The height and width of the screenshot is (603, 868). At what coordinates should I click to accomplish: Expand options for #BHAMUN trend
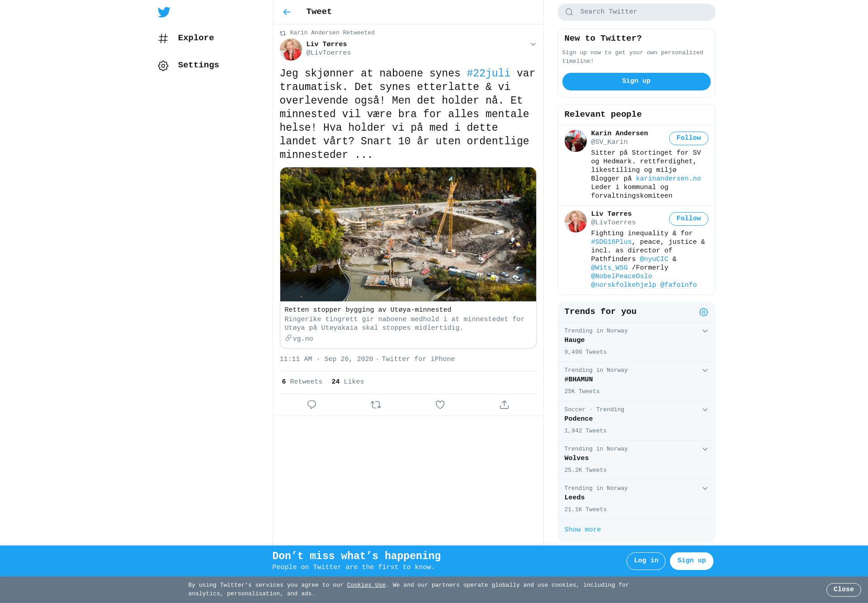click(705, 370)
